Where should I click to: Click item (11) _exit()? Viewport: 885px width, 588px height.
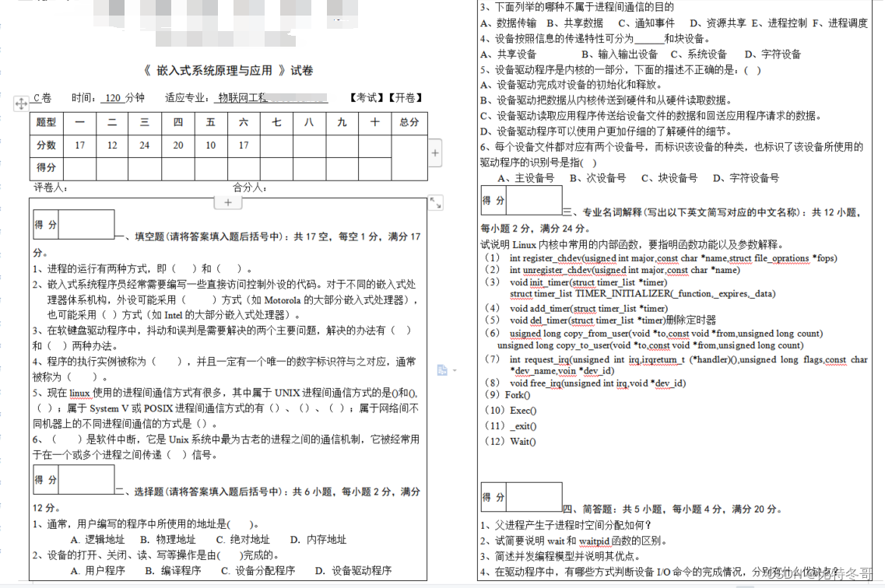511,426
